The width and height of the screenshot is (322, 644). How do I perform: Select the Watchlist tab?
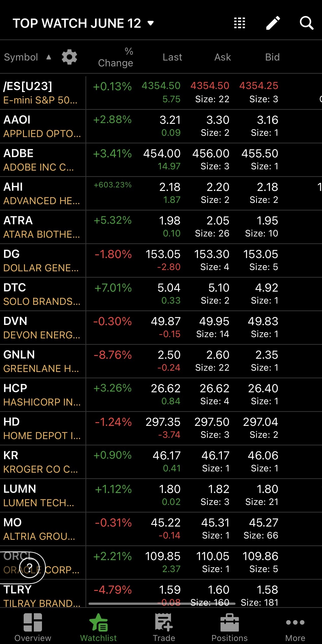98,627
